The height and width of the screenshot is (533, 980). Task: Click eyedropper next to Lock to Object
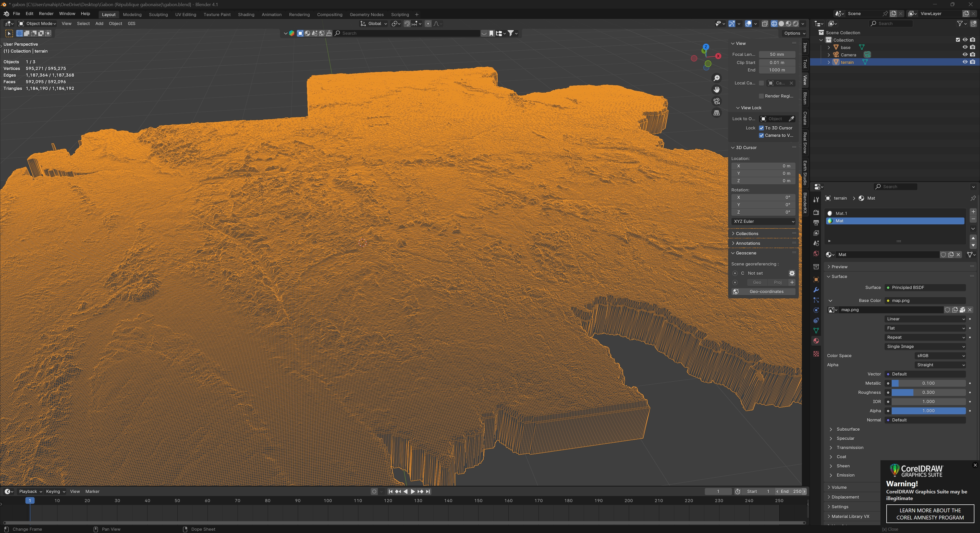tap(791, 119)
